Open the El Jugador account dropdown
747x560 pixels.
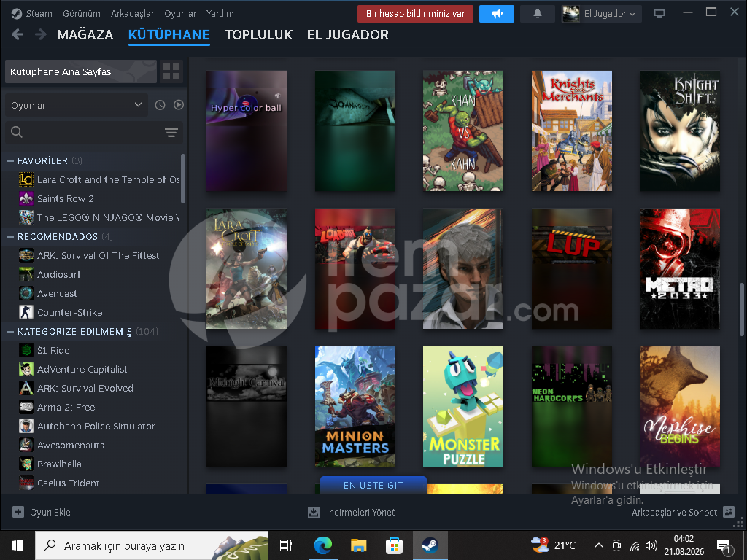(602, 14)
